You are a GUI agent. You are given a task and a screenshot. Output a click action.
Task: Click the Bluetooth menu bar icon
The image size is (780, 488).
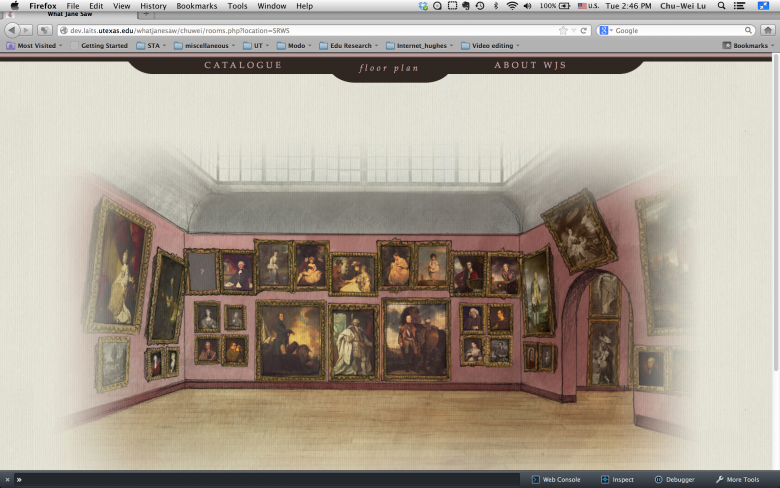495,6
